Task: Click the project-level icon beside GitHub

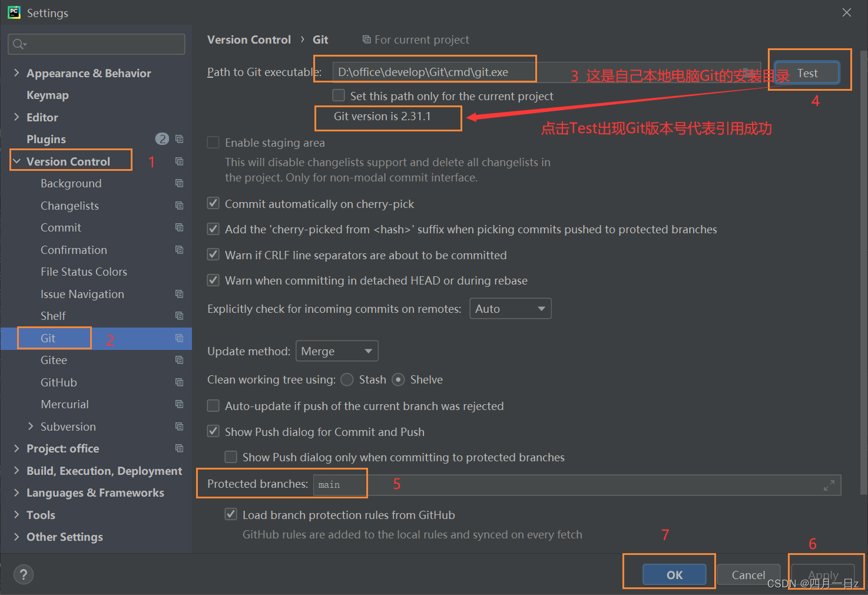Action: (x=180, y=382)
